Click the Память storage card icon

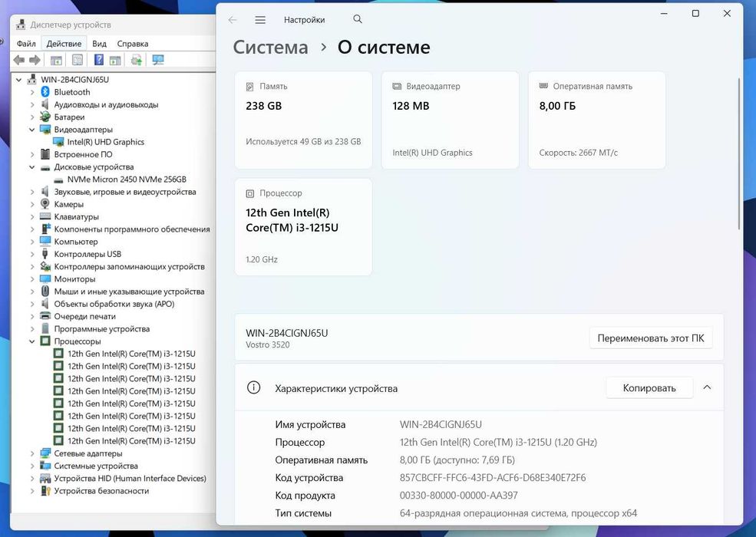[249, 87]
